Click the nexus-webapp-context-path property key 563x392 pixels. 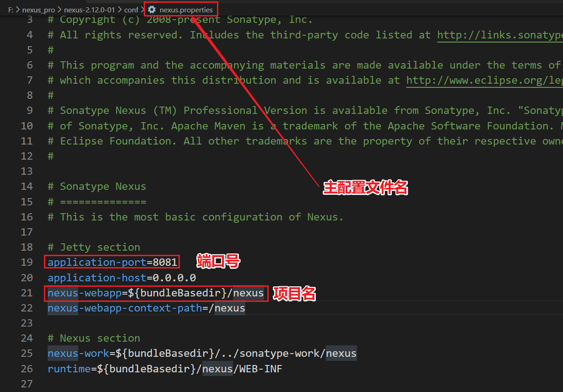[x=125, y=308]
